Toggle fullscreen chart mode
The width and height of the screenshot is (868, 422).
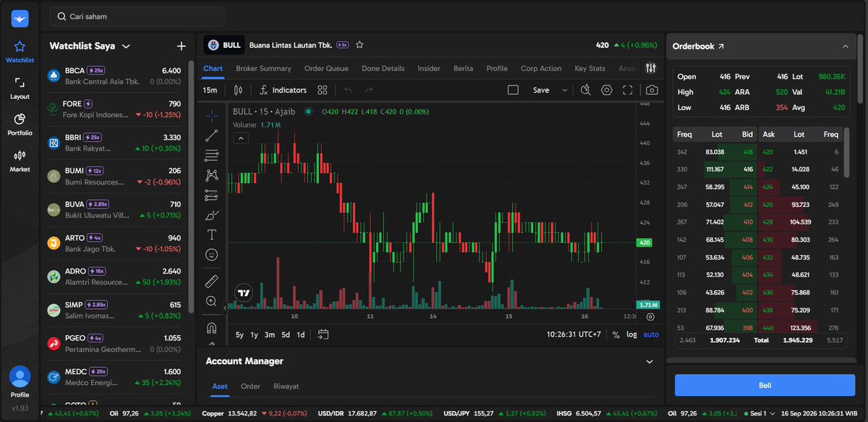(628, 90)
